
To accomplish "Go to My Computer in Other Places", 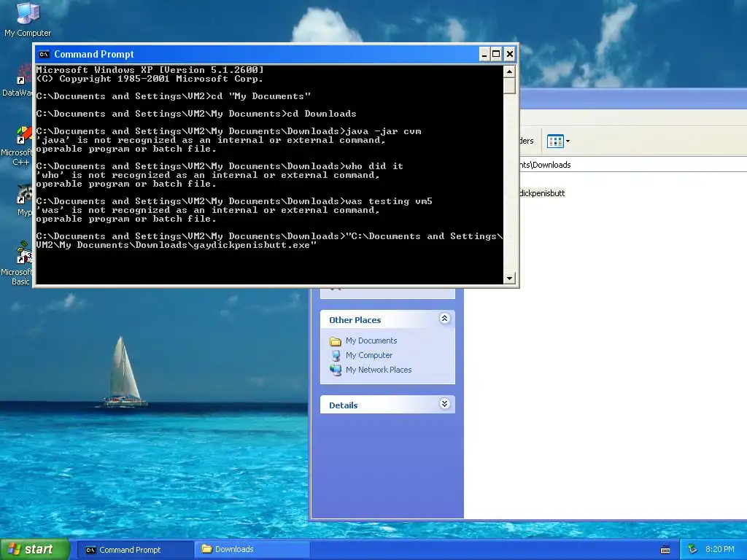I will click(368, 355).
